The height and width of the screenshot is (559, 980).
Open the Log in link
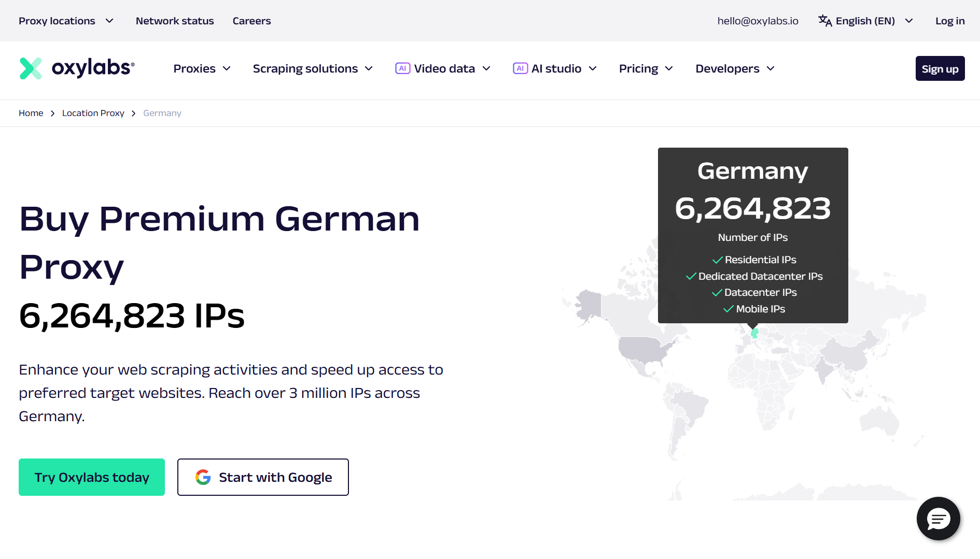tap(950, 21)
